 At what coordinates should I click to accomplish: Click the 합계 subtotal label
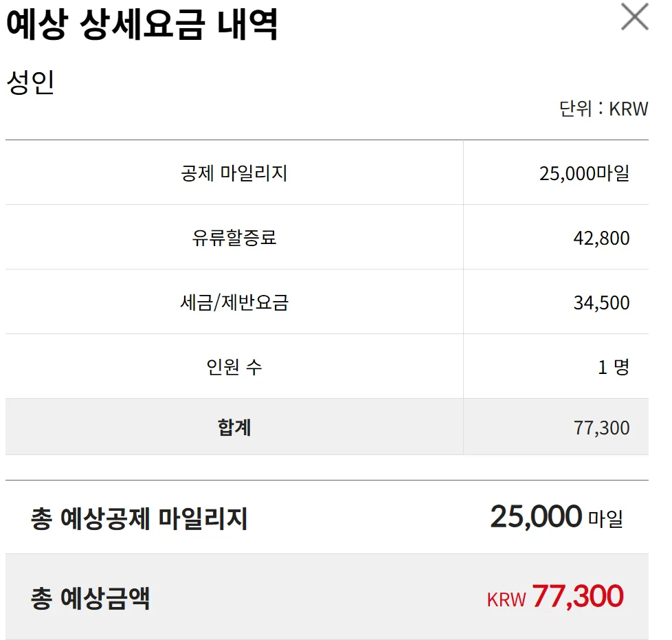(x=234, y=428)
